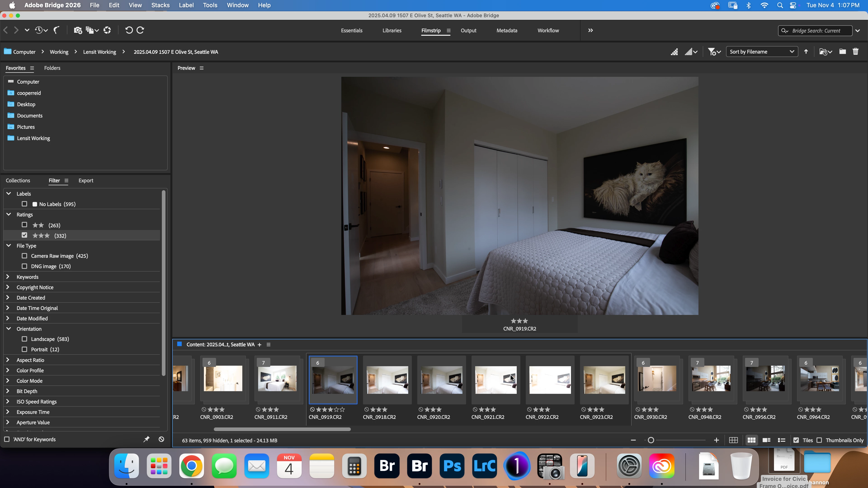
Task: Click the rotate 90° counterclockwise icon
Action: pyautogui.click(x=129, y=30)
